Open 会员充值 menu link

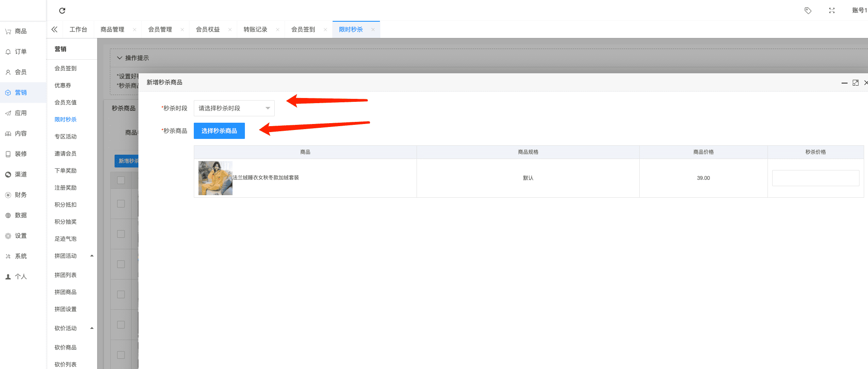[66, 102]
